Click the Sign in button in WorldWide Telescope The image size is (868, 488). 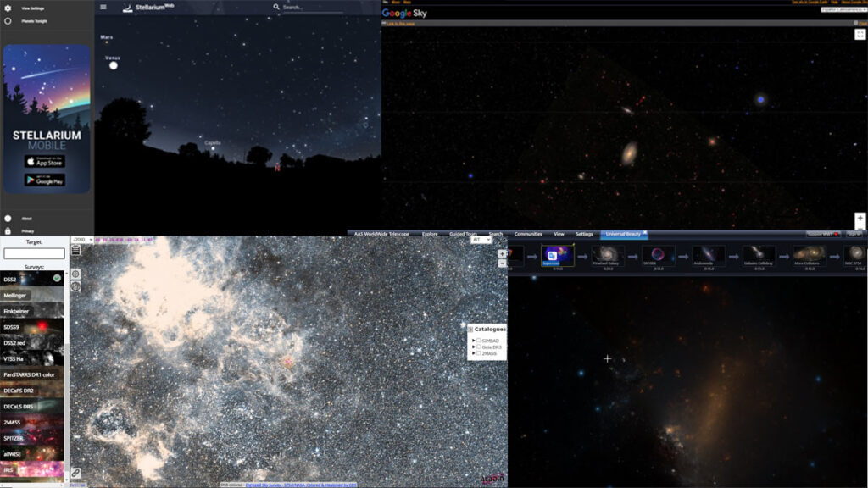(854, 234)
